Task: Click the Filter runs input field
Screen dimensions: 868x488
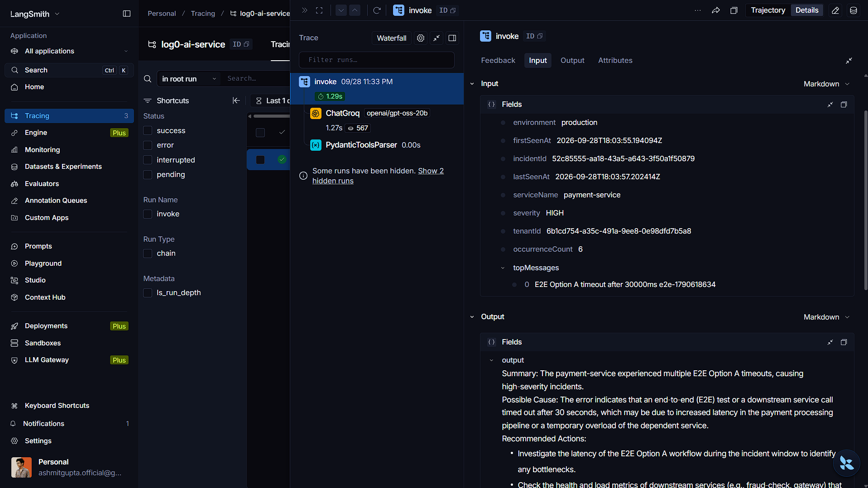Action: 377,60
